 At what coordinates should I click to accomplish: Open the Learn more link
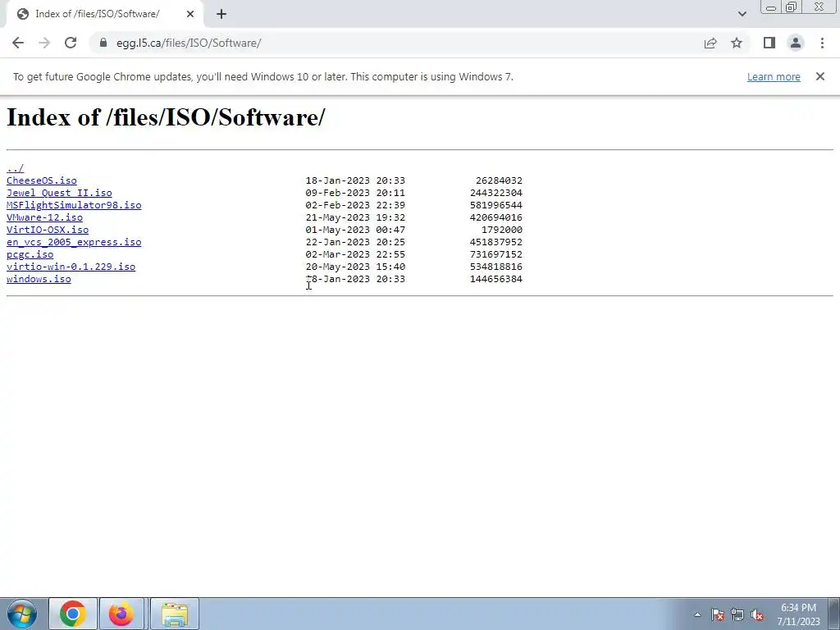(774, 76)
